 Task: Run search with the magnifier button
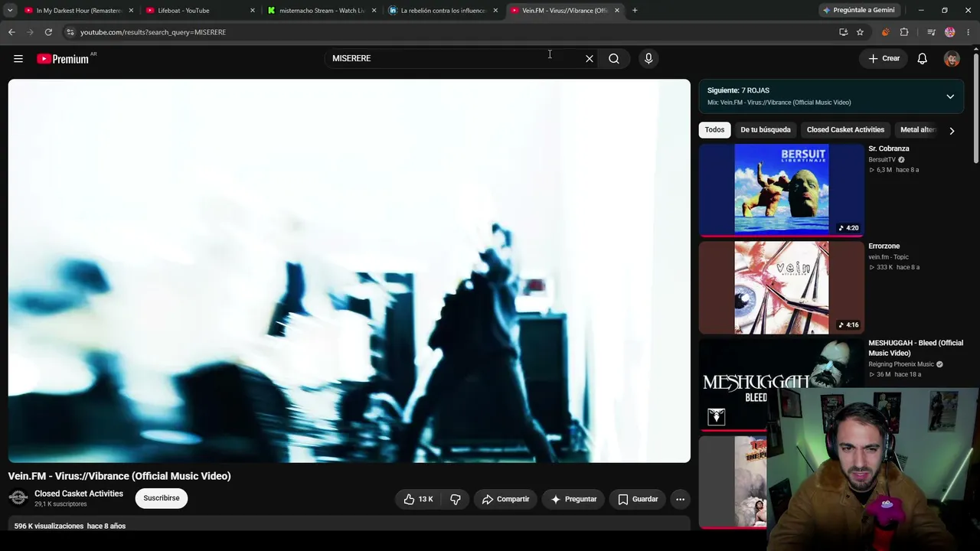614,58
